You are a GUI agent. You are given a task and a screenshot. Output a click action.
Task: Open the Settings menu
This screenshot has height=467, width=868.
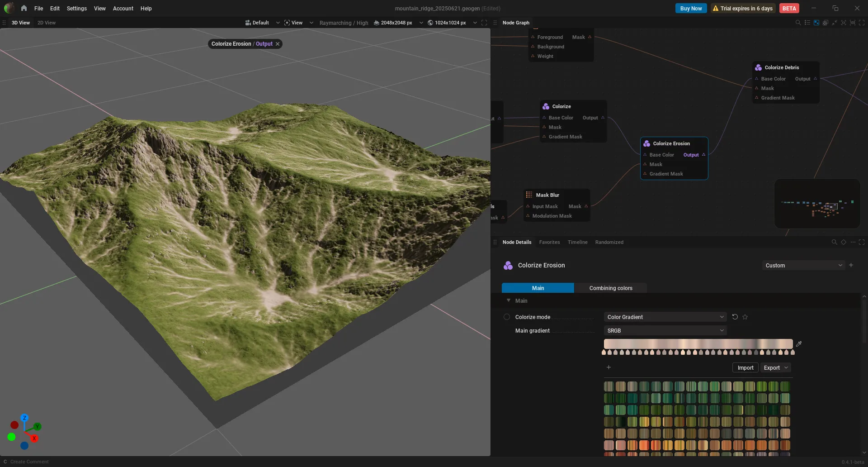click(x=76, y=8)
